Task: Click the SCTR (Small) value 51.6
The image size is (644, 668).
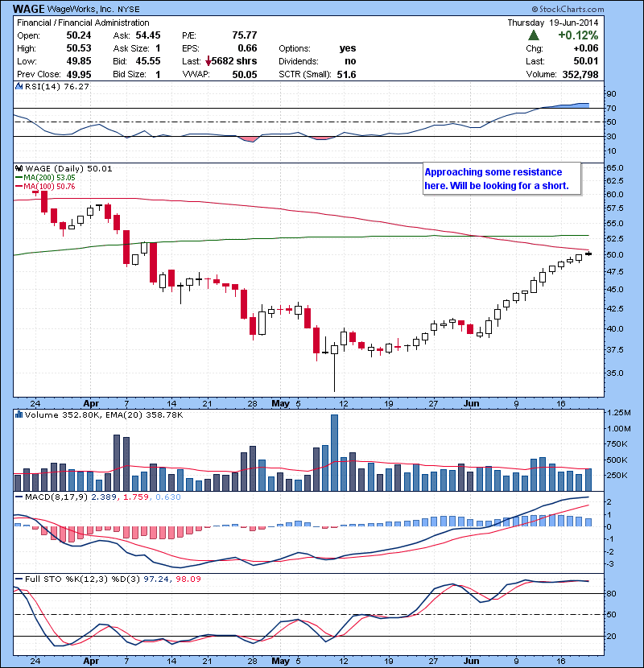Action: [346, 75]
